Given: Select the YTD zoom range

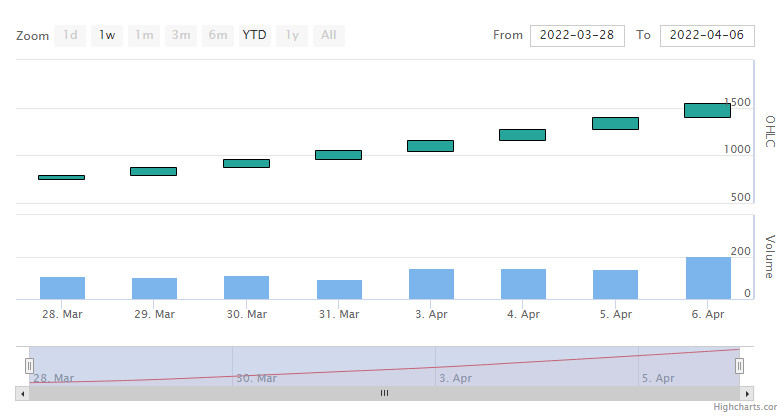Looking at the screenshot, I should coord(255,36).
